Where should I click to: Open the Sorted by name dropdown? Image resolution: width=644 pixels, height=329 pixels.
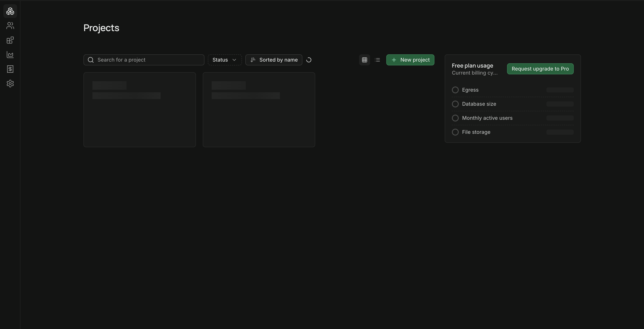(x=274, y=60)
